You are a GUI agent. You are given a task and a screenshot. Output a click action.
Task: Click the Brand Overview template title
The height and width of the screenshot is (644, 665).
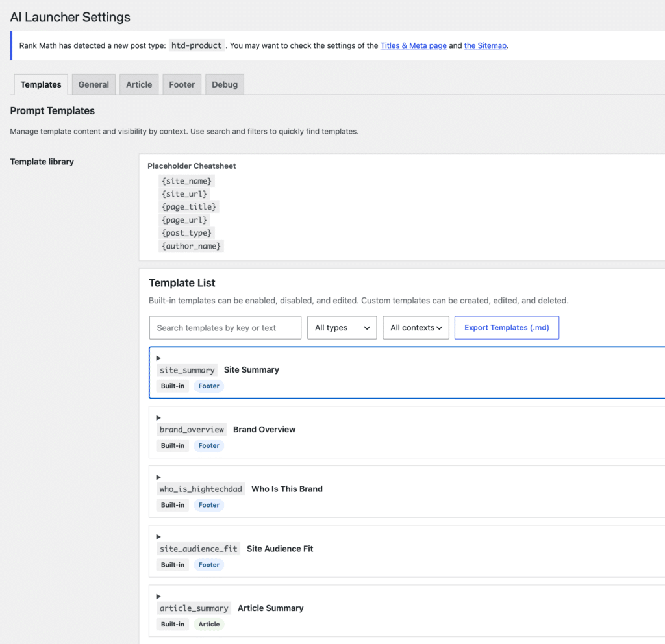tap(264, 430)
